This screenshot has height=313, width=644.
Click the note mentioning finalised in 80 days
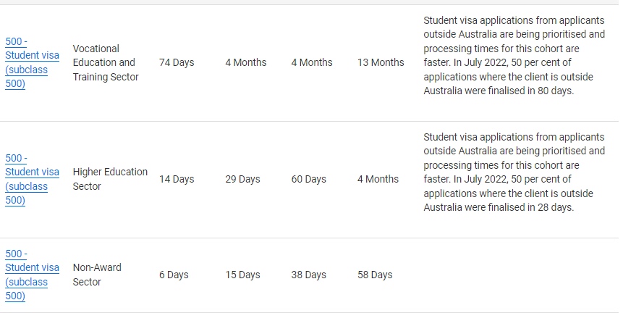(514, 56)
